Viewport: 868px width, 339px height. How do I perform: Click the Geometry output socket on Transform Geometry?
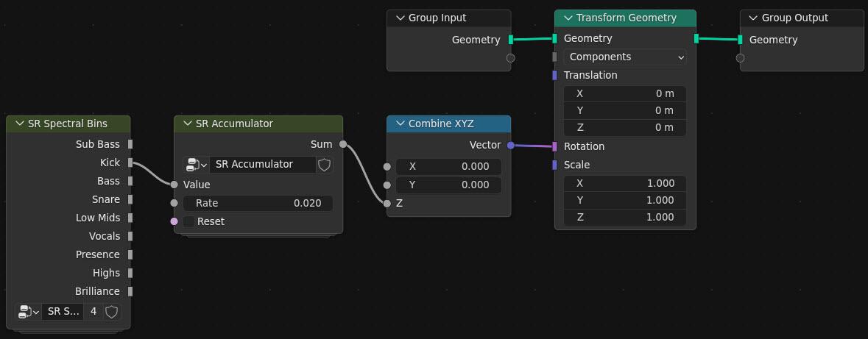coord(696,38)
